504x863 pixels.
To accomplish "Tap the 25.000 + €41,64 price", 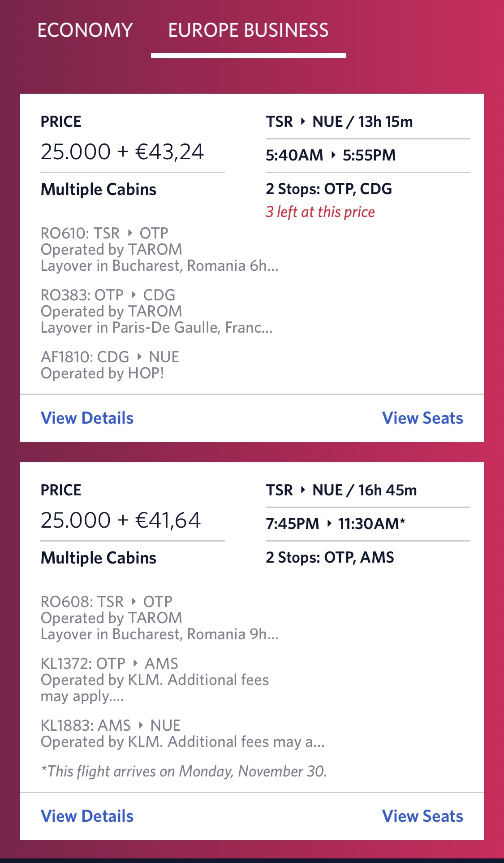I will (x=121, y=520).
